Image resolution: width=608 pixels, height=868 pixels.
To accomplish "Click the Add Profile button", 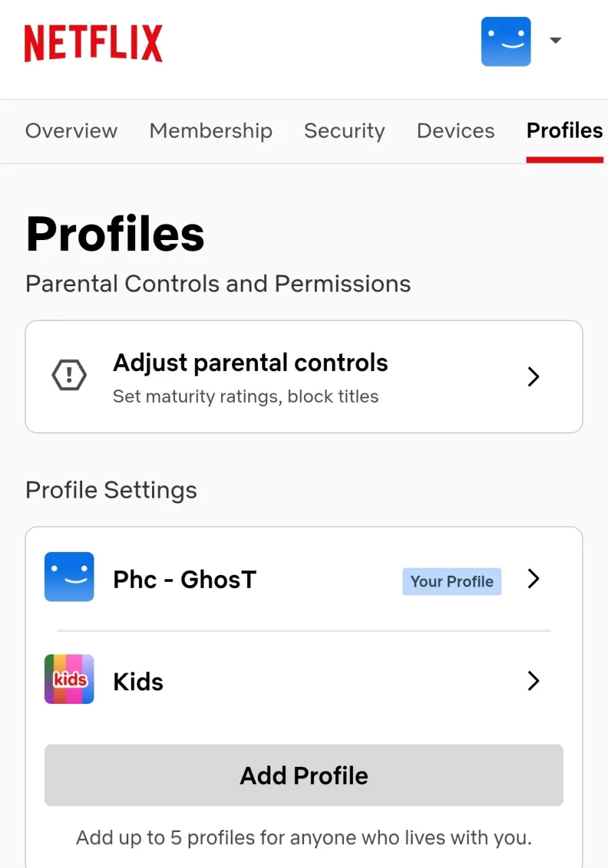I will pos(304,775).
